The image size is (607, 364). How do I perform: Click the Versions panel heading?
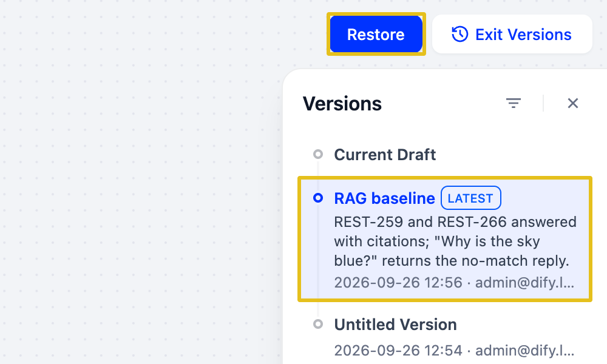click(342, 104)
